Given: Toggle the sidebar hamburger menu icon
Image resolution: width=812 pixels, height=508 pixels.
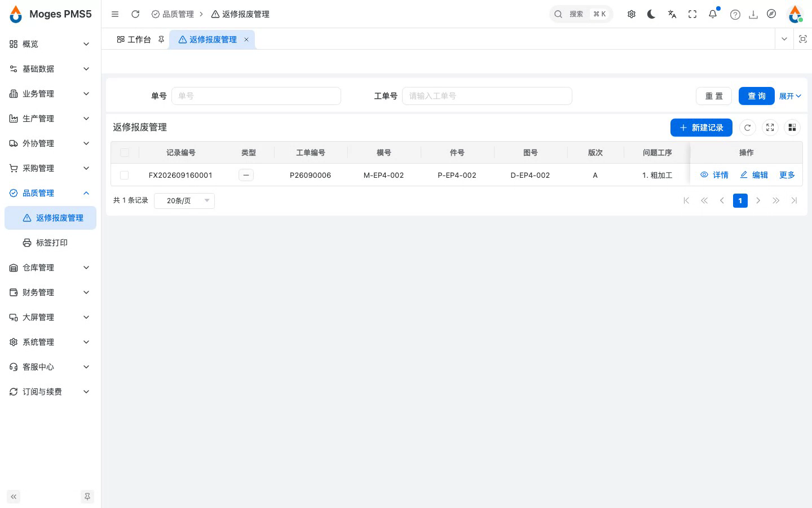Looking at the screenshot, I should pyautogui.click(x=115, y=14).
